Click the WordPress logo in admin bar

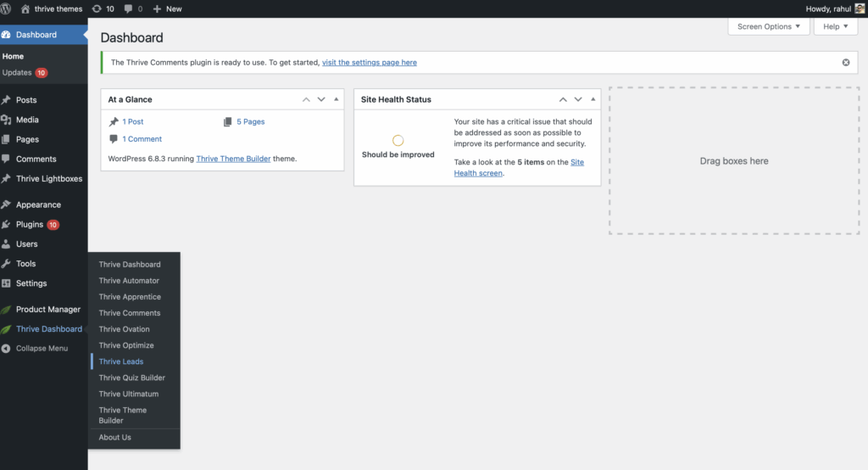7,8
